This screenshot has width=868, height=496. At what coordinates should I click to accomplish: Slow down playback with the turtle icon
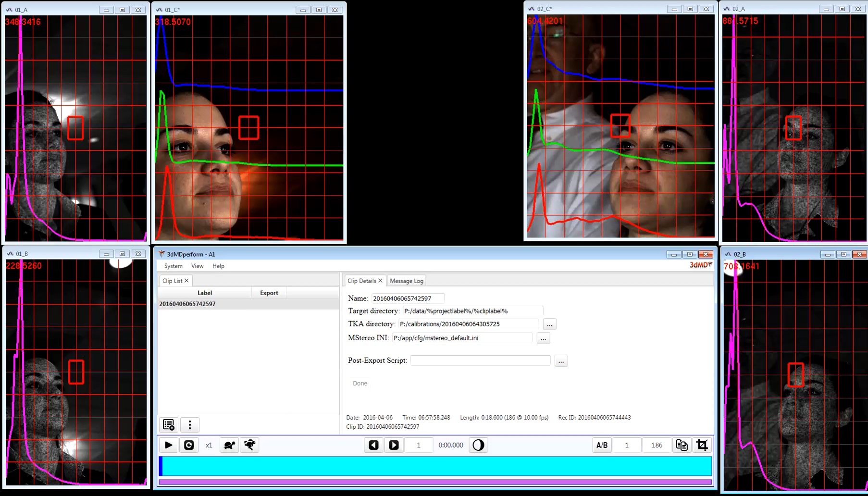coord(229,445)
